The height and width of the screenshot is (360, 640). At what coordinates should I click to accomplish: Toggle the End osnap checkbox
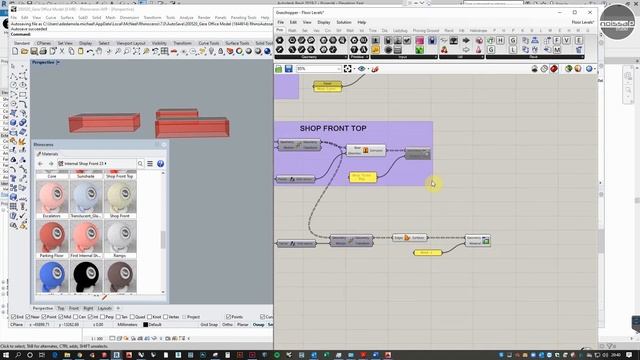(14, 317)
